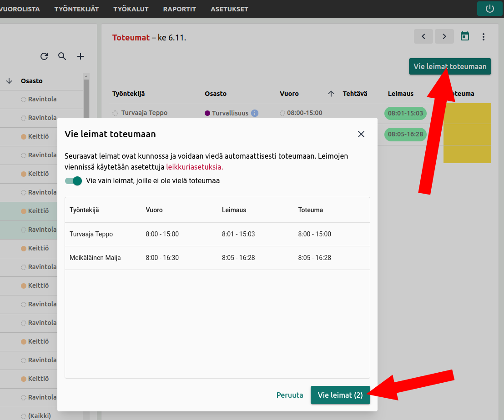Open the Raportit menu
The image size is (504, 420).
pyautogui.click(x=179, y=9)
